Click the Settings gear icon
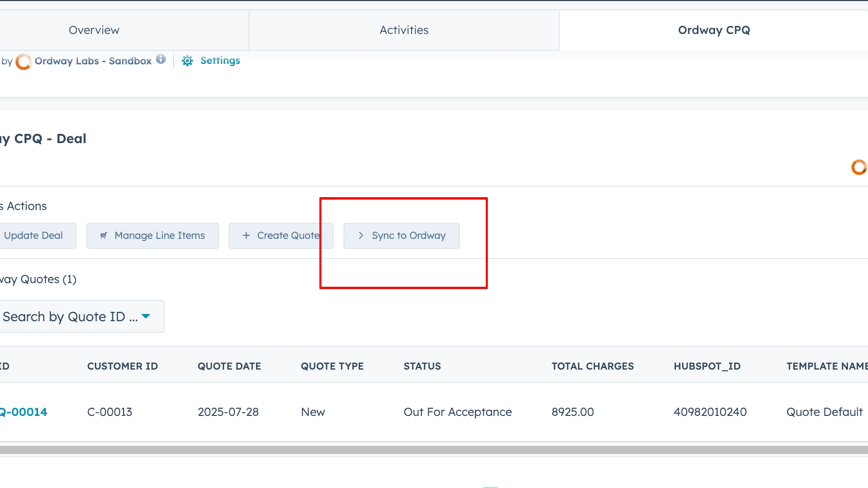The height and width of the screenshot is (488, 868). click(x=188, y=61)
